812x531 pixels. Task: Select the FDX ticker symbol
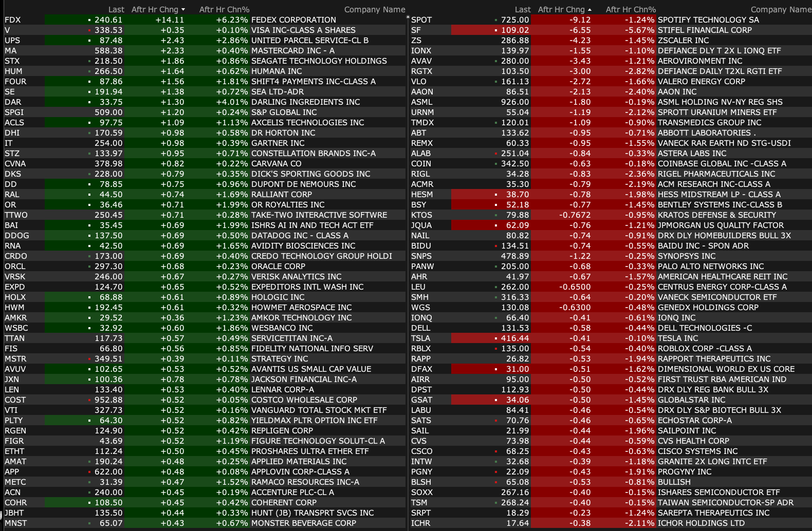pyautogui.click(x=13, y=20)
